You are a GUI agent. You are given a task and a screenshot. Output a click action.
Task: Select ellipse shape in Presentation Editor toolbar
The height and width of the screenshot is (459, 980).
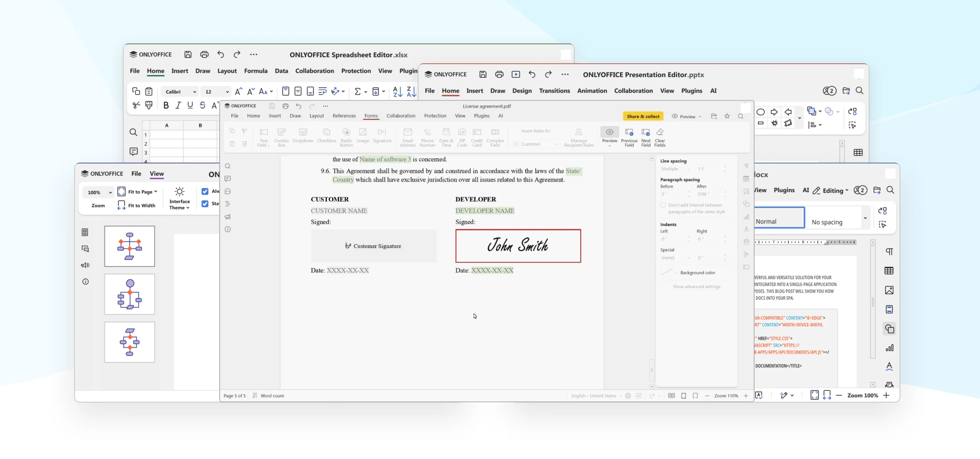coord(761,112)
